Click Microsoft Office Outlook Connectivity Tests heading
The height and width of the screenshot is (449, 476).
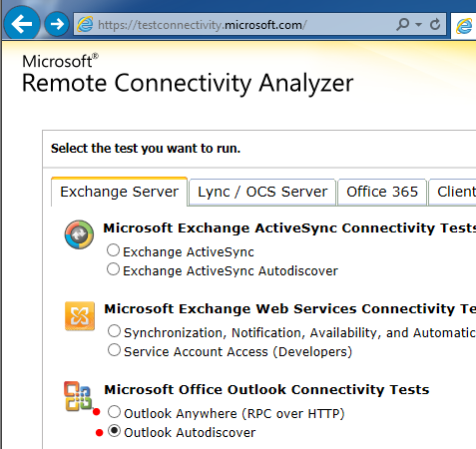[x=266, y=390]
